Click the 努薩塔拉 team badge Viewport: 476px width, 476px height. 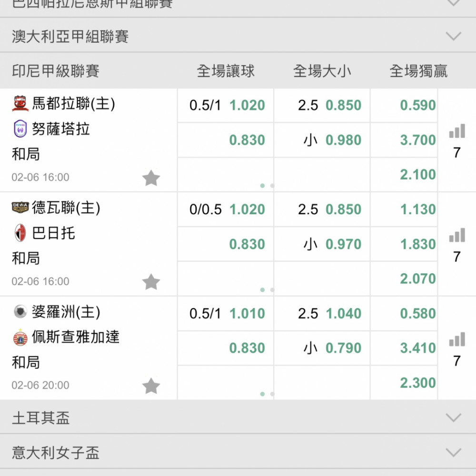pyautogui.click(x=20, y=129)
